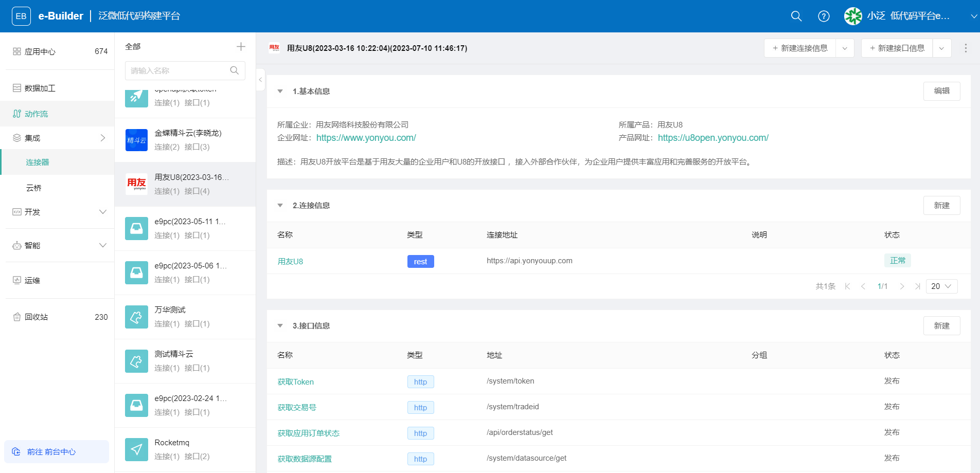
Task: Open the vertical three-dot more menu
Action: pos(966,48)
